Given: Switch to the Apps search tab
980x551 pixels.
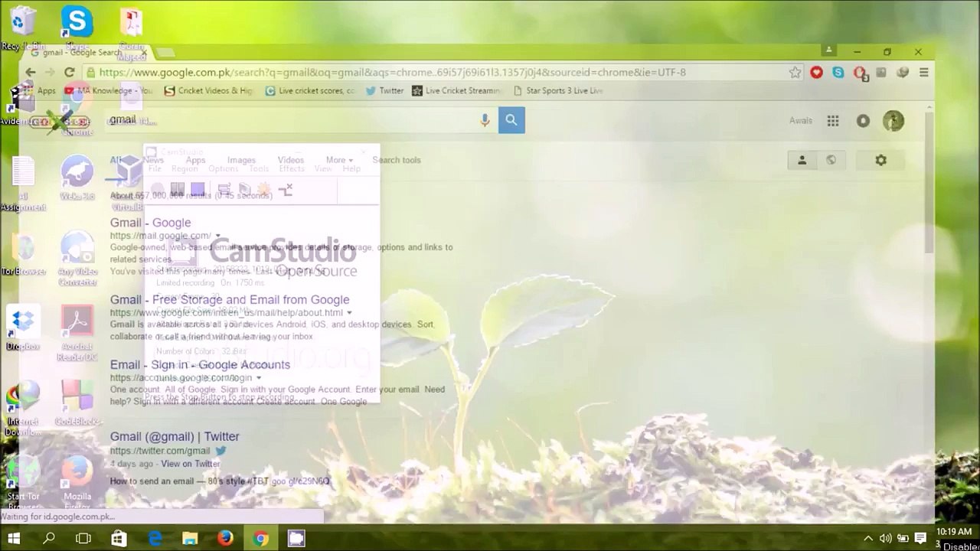Looking at the screenshot, I should [x=195, y=160].
